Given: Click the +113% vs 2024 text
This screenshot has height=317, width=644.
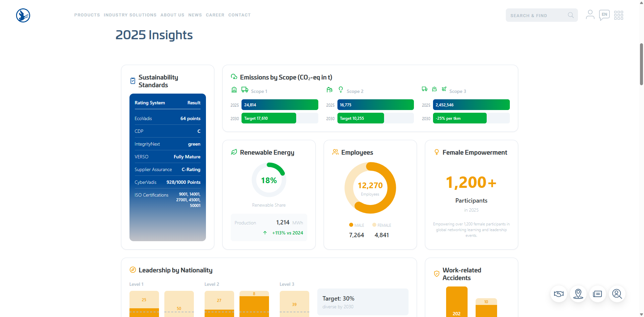Looking at the screenshot, I should click(287, 233).
